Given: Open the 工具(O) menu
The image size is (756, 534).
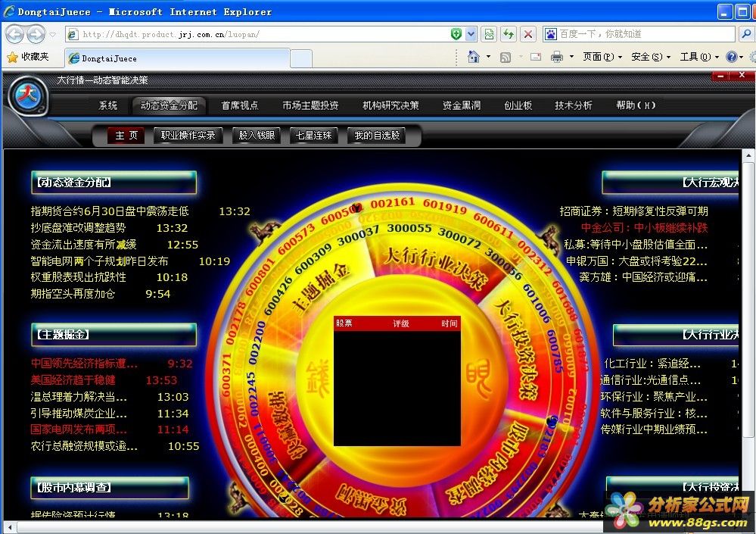Looking at the screenshot, I should coord(699,57).
